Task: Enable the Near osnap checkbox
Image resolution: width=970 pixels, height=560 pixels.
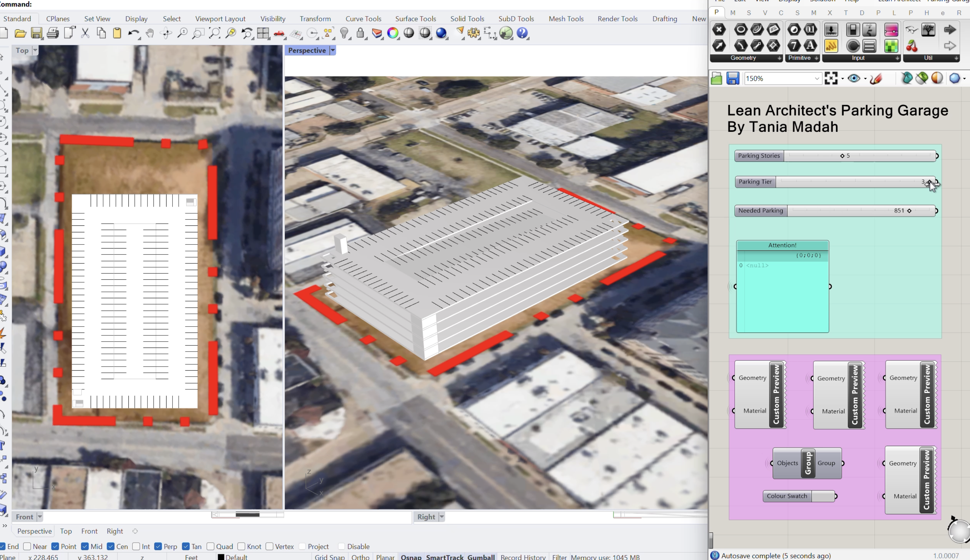Action: [x=27, y=547]
